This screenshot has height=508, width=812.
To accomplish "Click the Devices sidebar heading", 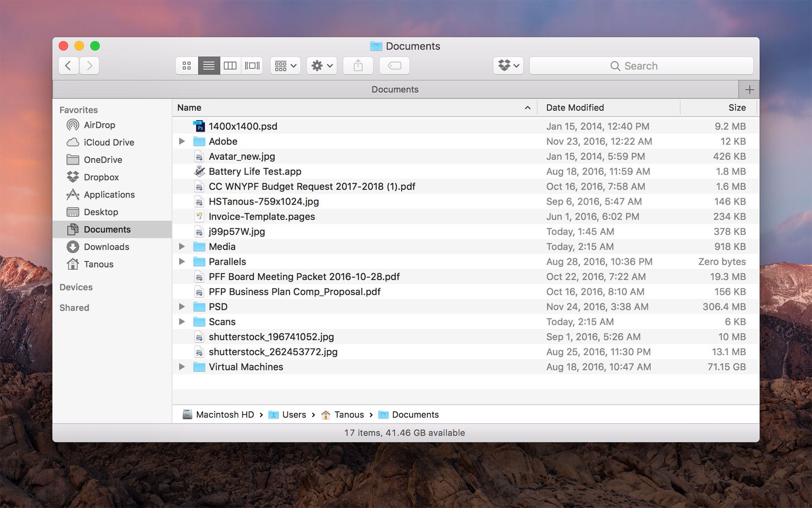I will (76, 287).
